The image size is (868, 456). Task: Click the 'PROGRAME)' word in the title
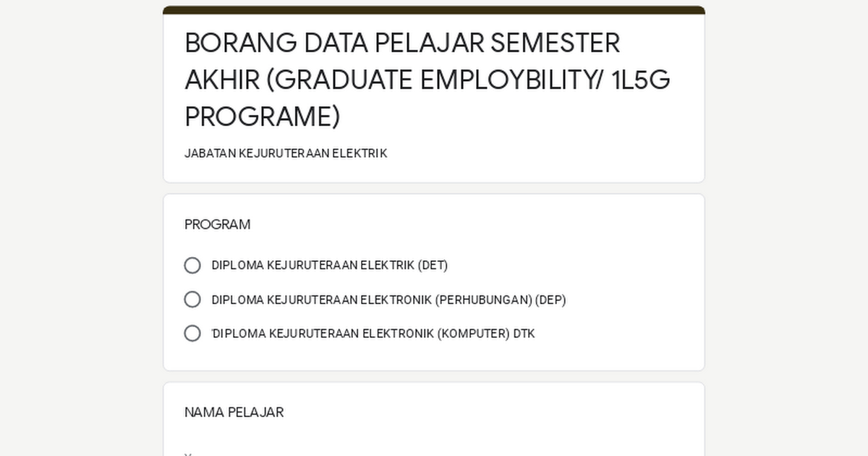(x=263, y=117)
